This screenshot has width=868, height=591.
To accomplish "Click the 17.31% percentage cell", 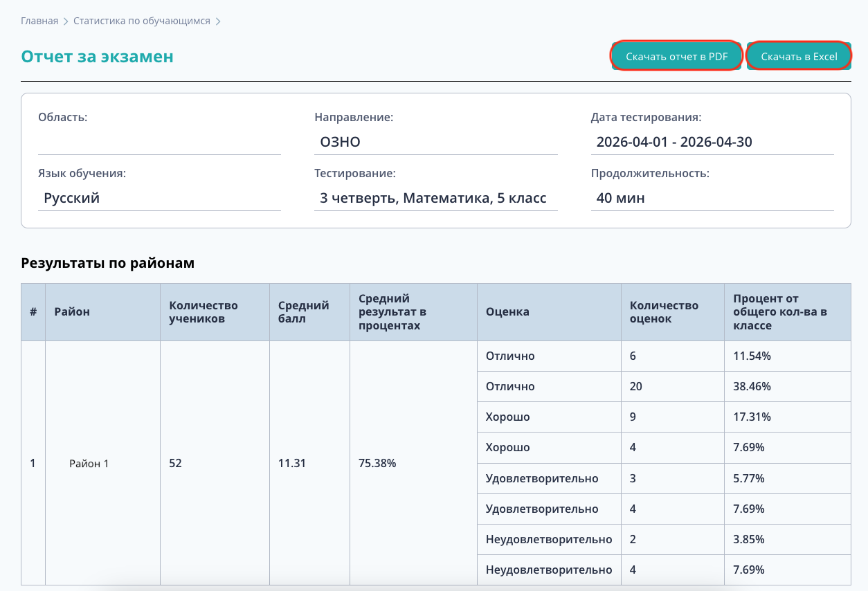I will pos(788,417).
